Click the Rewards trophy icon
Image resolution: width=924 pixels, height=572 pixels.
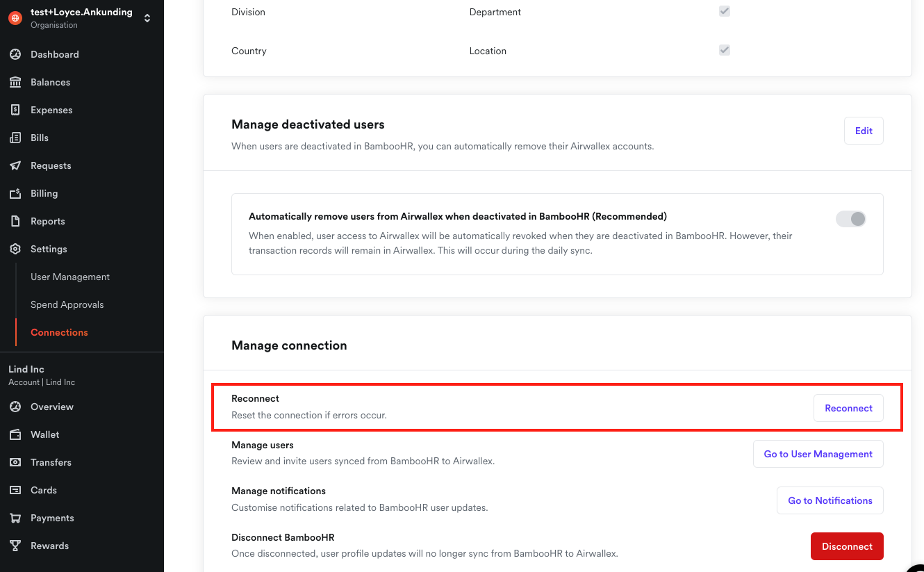pyautogui.click(x=15, y=546)
